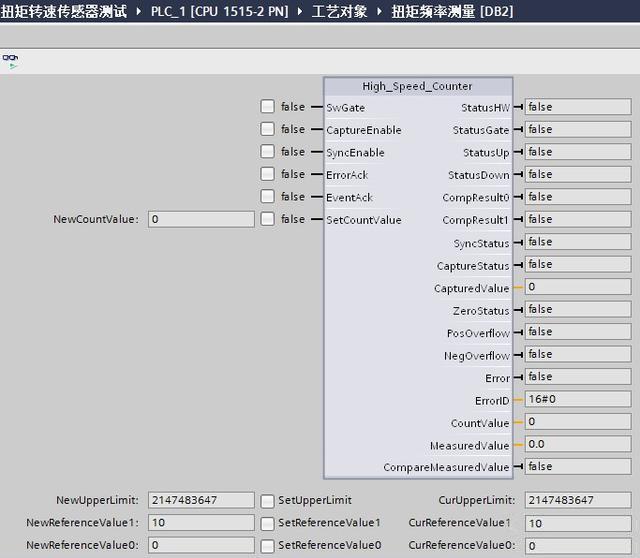Screen dimensions: 640x558
Task: Enable the SwGate checkbox
Action: click(x=267, y=106)
